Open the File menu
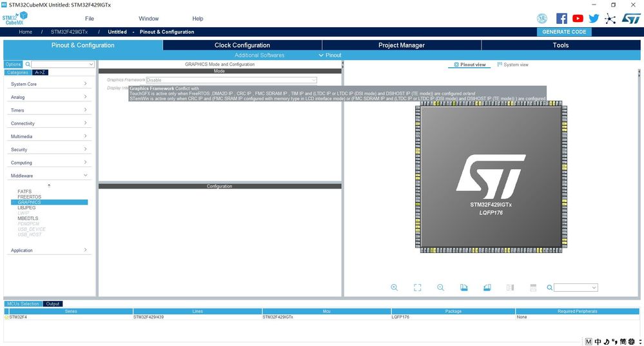The image size is (644, 346). coord(90,19)
